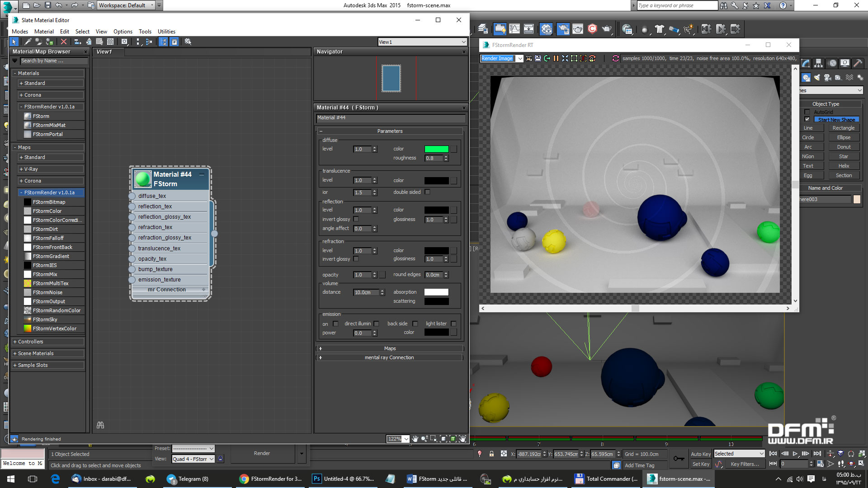Viewport: 868px width, 488px height.
Task: Expand mental ray Connection rollout
Action: (x=390, y=357)
